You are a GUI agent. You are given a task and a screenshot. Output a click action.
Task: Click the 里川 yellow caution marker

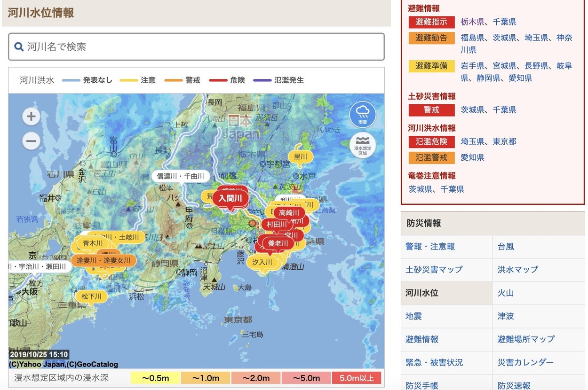[x=300, y=157]
